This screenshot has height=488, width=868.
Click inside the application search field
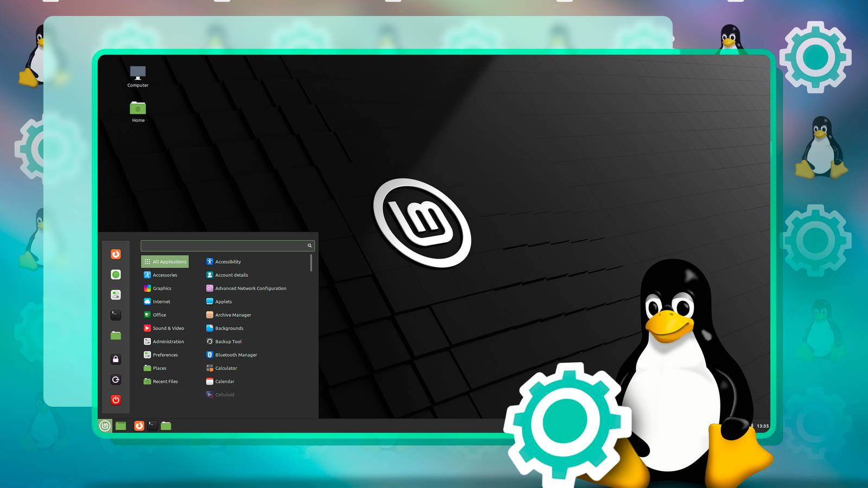(222, 245)
